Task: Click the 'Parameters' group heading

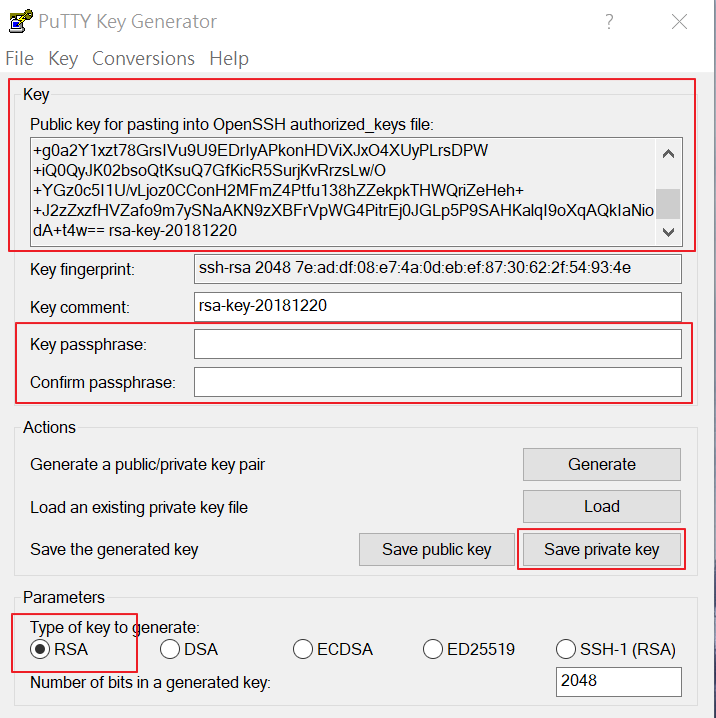Action: (64, 597)
